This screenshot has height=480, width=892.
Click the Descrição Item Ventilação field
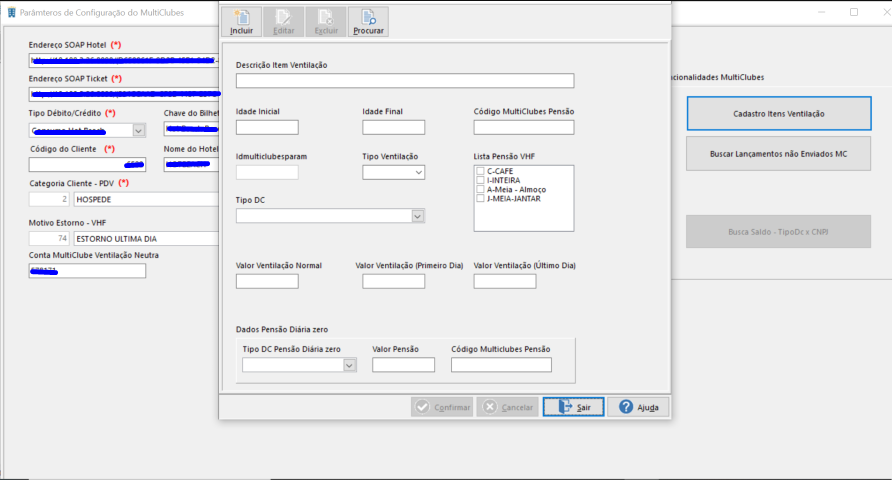pyautogui.click(x=405, y=80)
